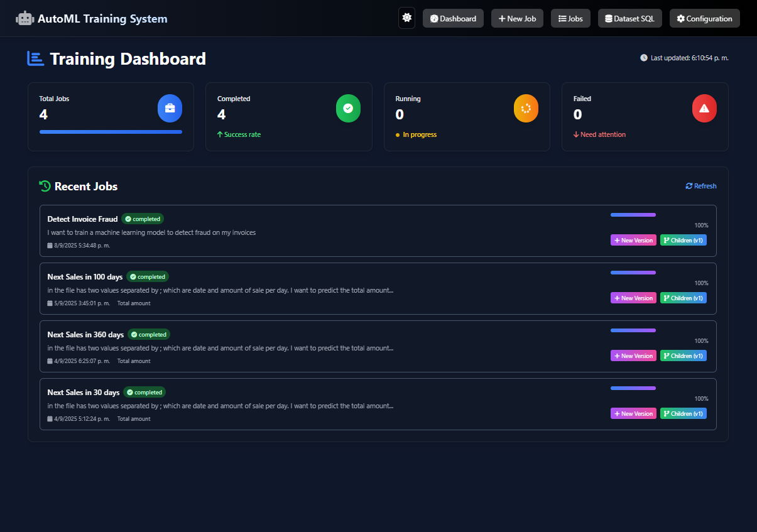The width and height of the screenshot is (757, 532).
Task: Click the Running spinner icon
Action: 526,109
